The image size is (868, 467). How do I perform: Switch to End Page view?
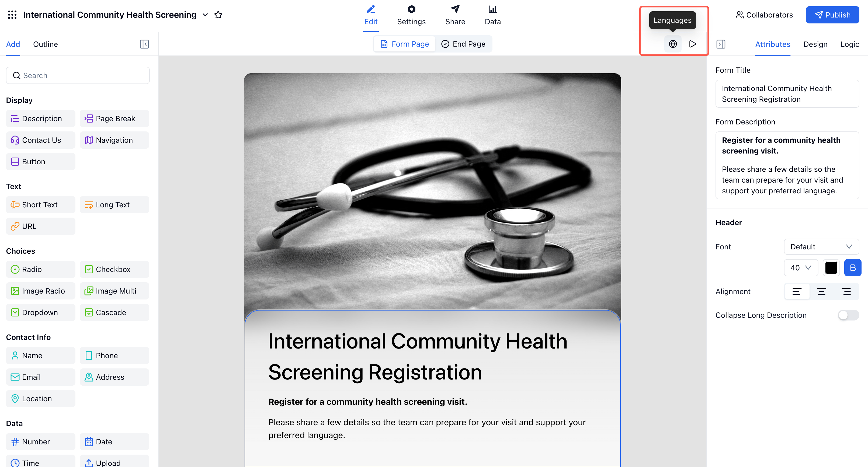click(x=463, y=44)
